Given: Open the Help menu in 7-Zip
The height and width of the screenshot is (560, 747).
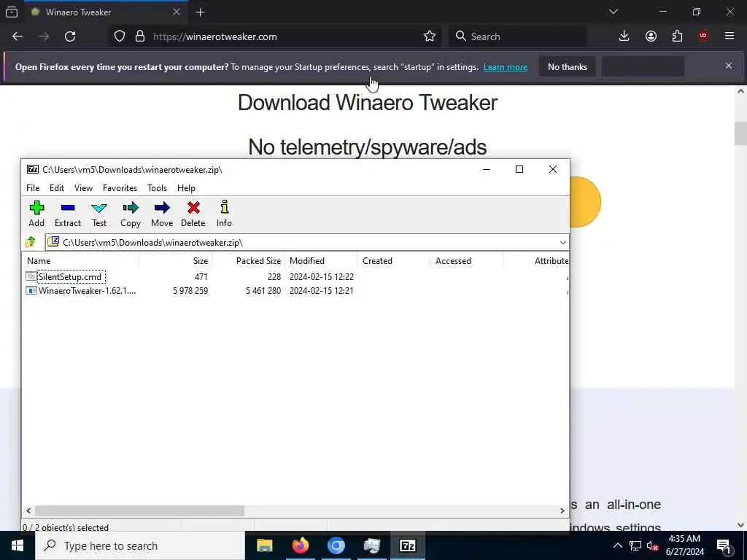Looking at the screenshot, I should click(186, 188).
